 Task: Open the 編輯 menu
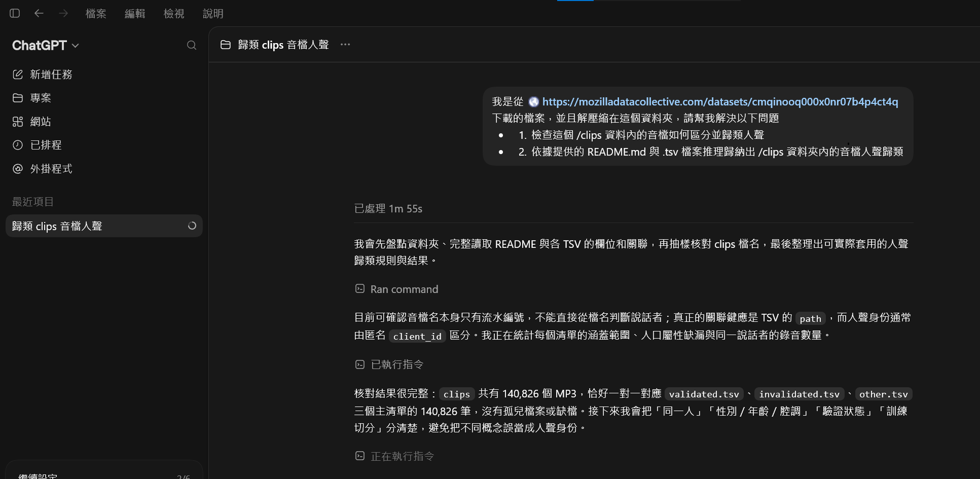point(135,14)
